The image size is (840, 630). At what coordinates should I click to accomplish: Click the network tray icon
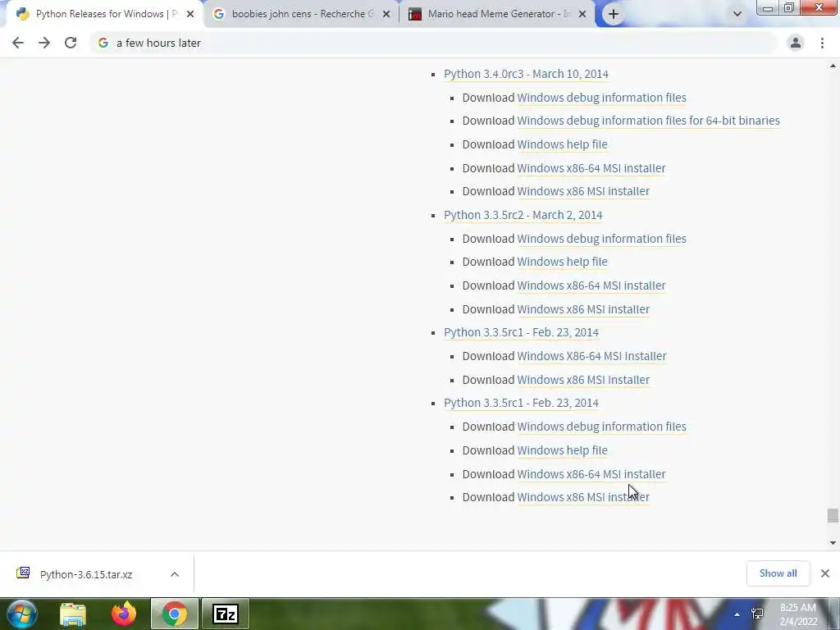757,614
